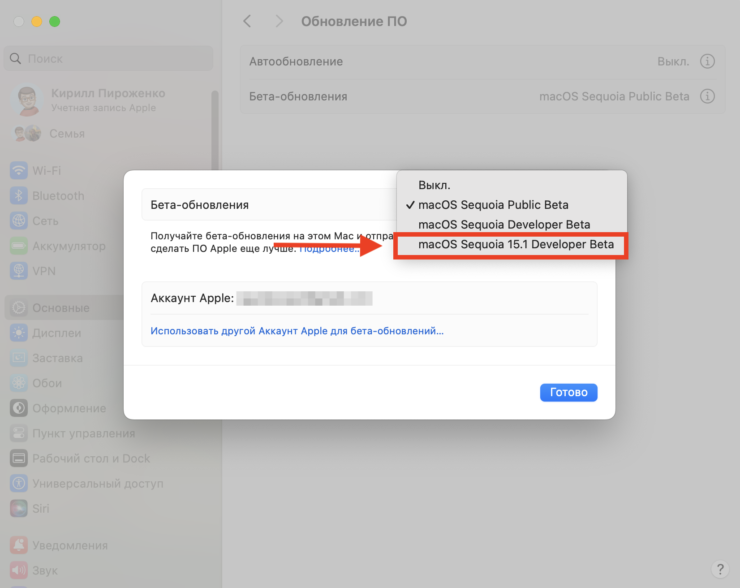Select the Сеть globe icon
740x588 pixels.
(19, 220)
